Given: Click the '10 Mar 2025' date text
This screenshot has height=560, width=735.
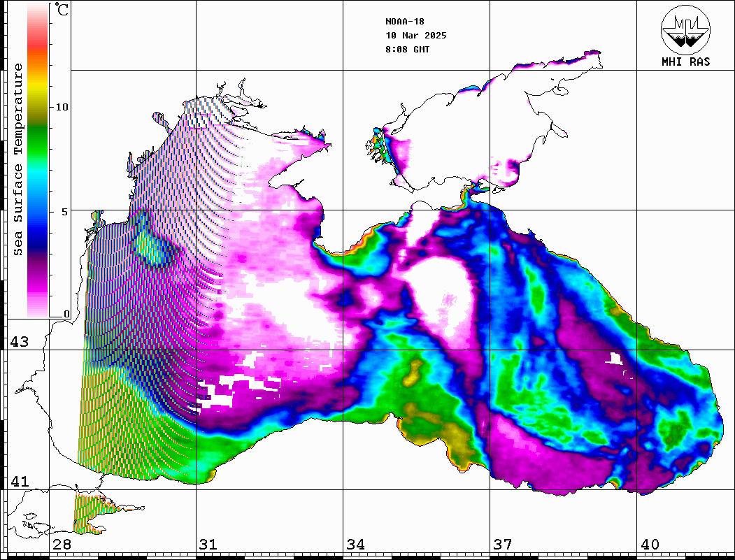Looking at the screenshot, I should coord(416,36).
